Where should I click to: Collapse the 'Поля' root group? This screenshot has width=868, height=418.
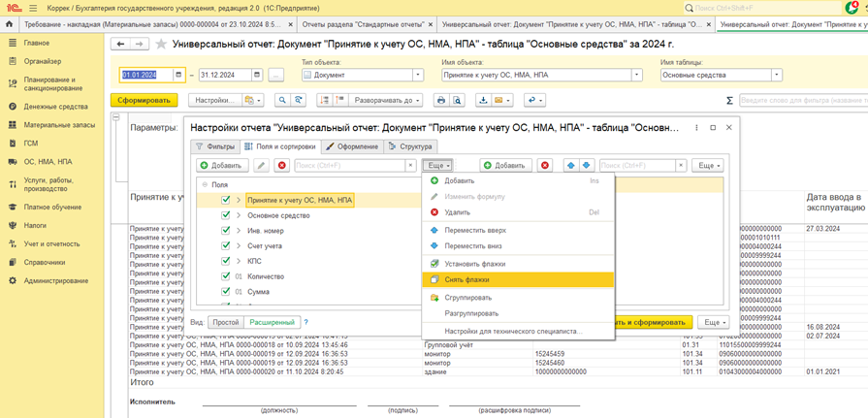tap(205, 185)
